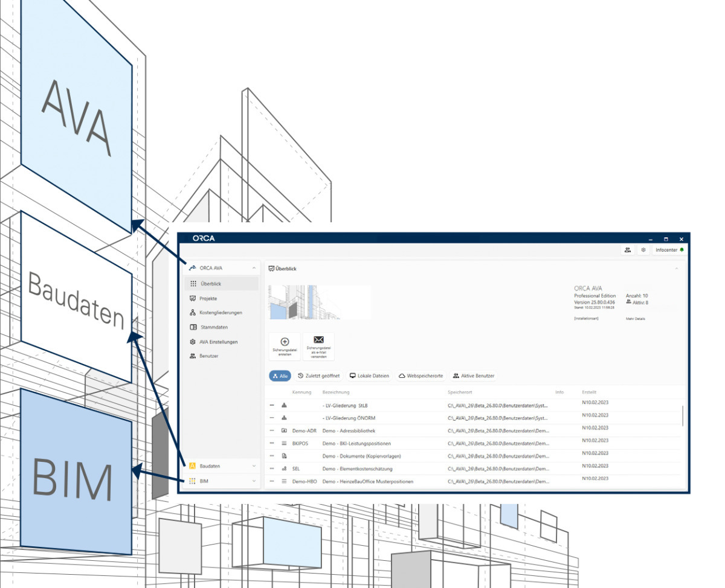Click the Erstellt date of the SEL row
Screen dimensions: 725x588
(x=595, y=465)
